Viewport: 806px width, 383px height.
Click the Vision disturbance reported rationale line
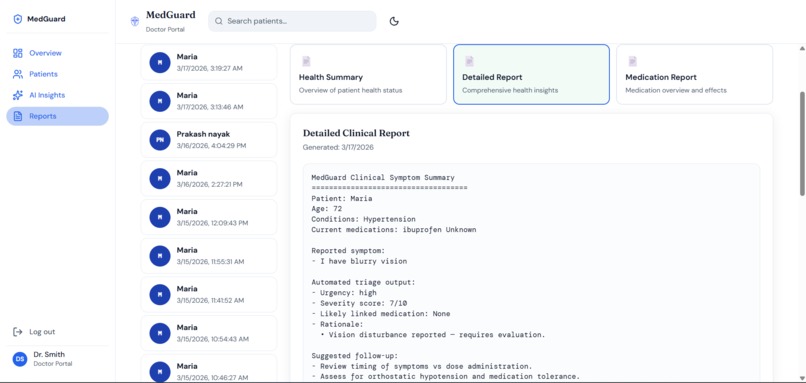[x=432, y=335]
